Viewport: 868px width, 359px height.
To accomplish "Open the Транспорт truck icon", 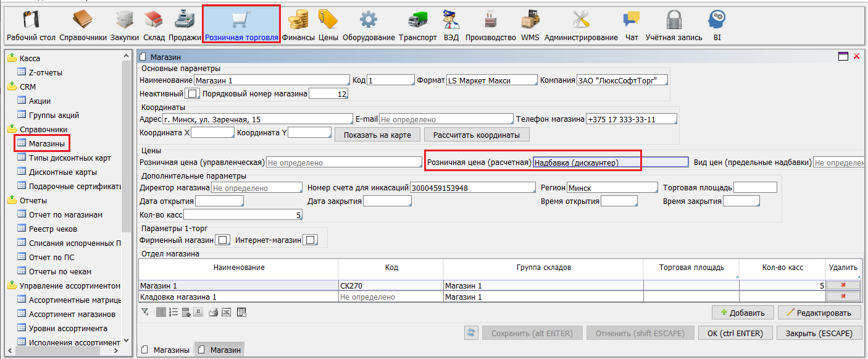I will point(417,20).
